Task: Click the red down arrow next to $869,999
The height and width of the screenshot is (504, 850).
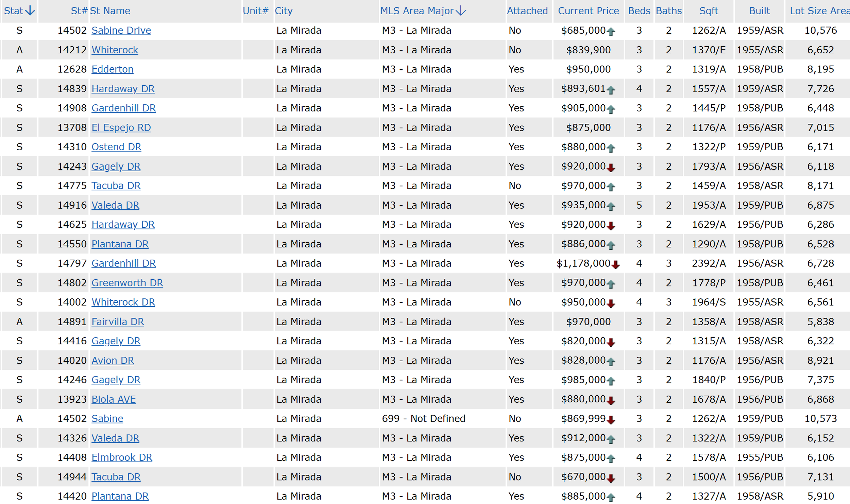Action: click(x=611, y=420)
